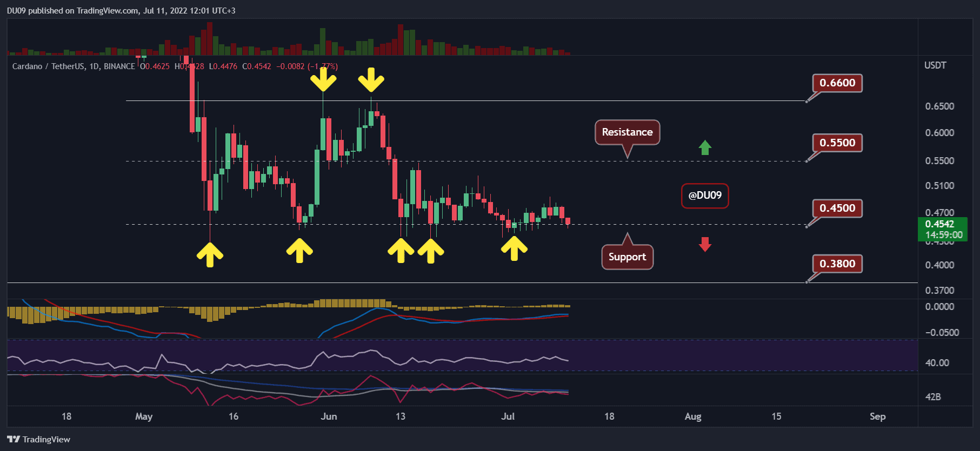Screen dimensions: 980x451
Task: Click the price change −0.0082 (−1.77%) value
Action: click(x=307, y=66)
